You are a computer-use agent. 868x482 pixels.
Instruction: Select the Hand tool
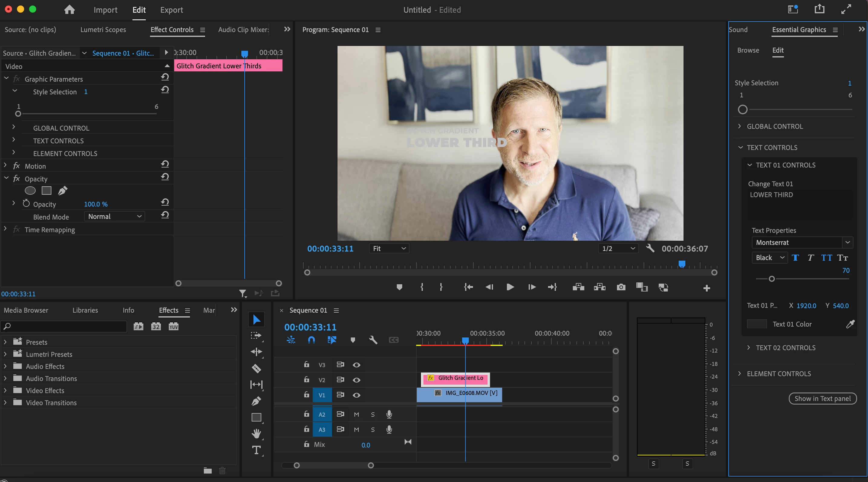point(256,434)
